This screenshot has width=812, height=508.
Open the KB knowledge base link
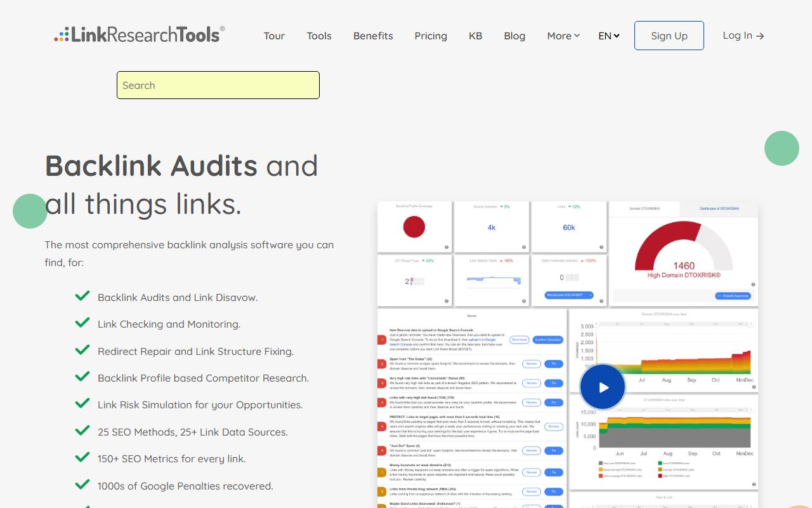(x=475, y=36)
